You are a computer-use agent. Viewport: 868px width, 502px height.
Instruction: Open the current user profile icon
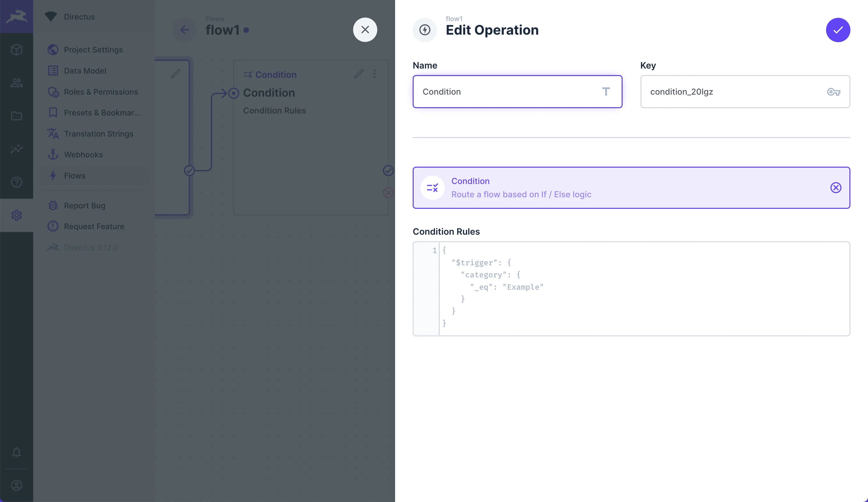point(17,485)
